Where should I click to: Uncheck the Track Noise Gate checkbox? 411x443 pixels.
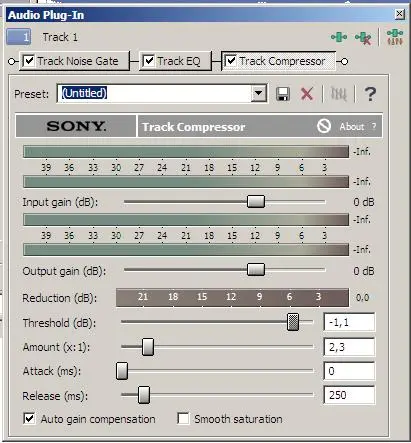[x=29, y=61]
